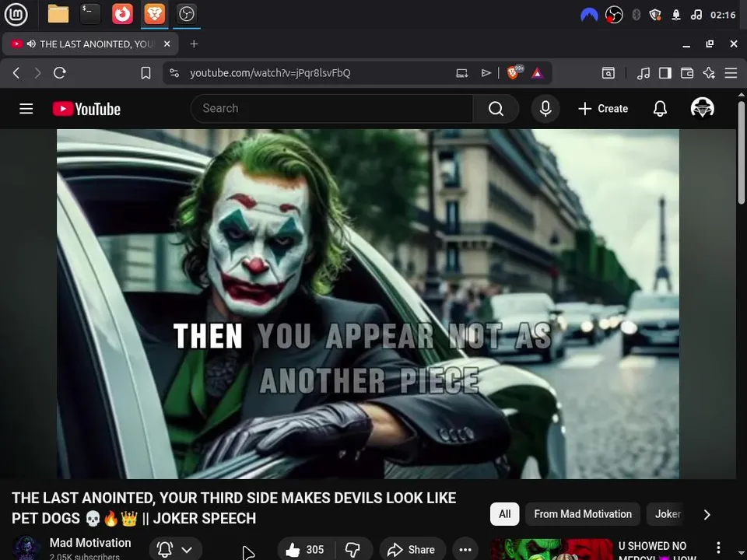Search with your voice microphone
The image size is (747, 560).
pyautogui.click(x=545, y=109)
